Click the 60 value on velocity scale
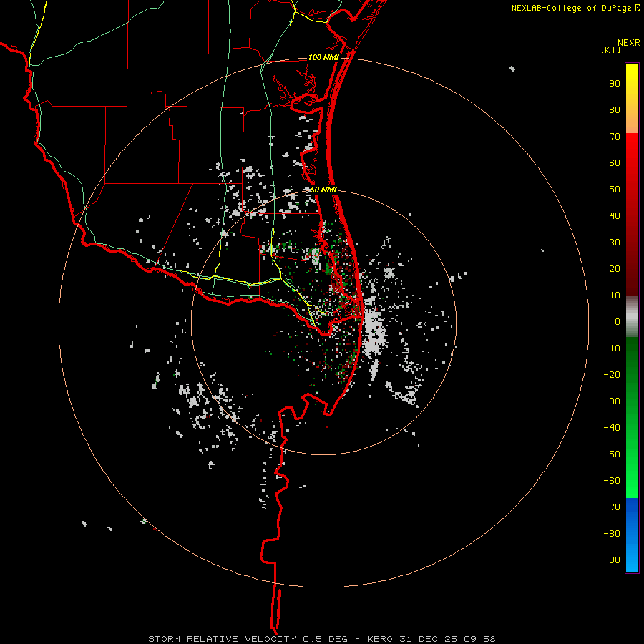 click(x=615, y=163)
